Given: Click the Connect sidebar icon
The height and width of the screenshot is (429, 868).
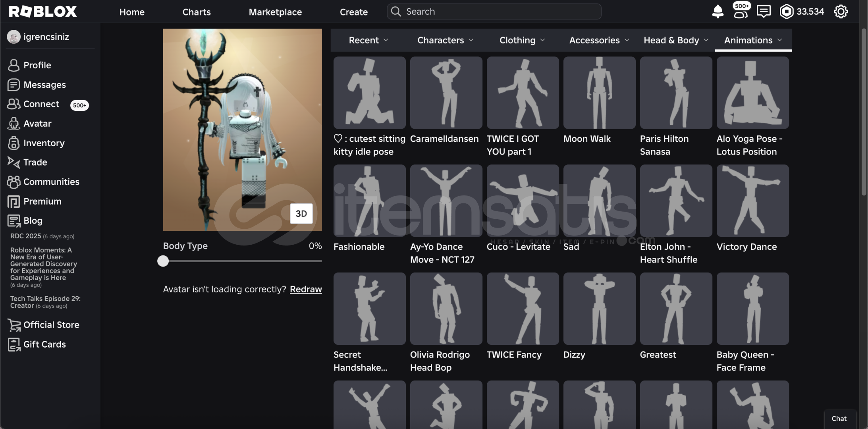Looking at the screenshot, I should (14, 104).
